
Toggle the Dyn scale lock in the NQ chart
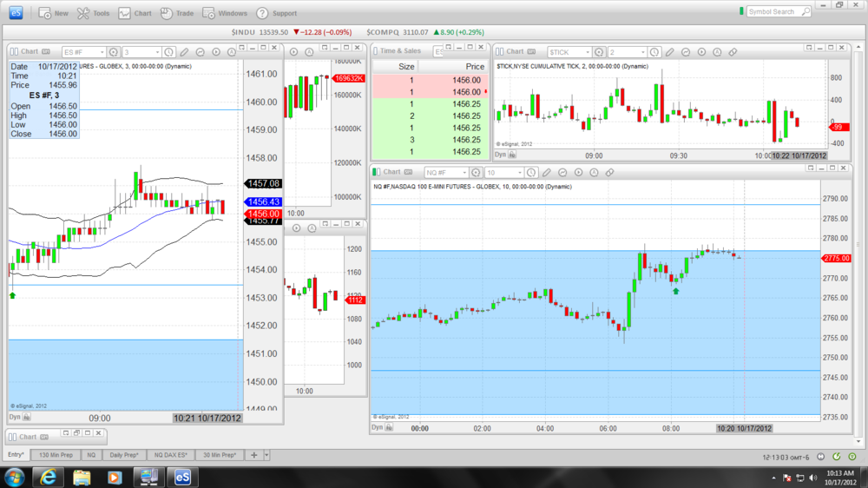tap(389, 427)
